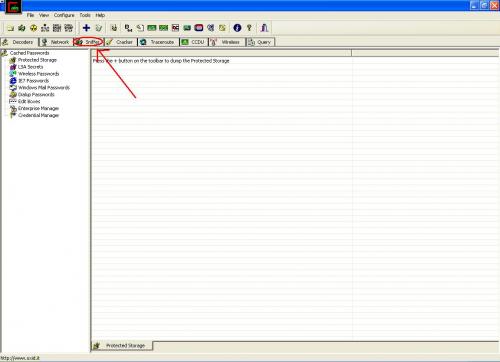
Task: Click the open folder toolbar icon
Action: [x=10, y=28]
